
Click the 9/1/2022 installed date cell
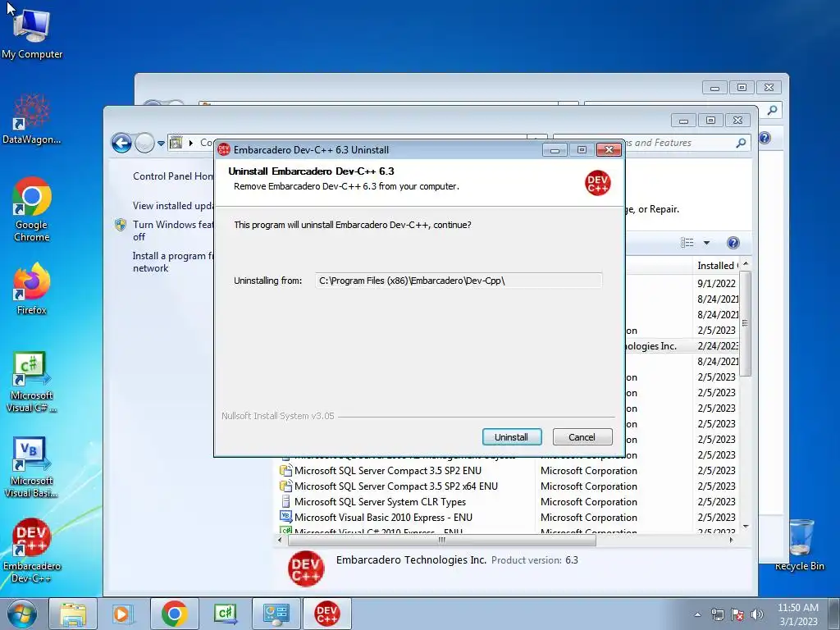[x=716, y=283]
